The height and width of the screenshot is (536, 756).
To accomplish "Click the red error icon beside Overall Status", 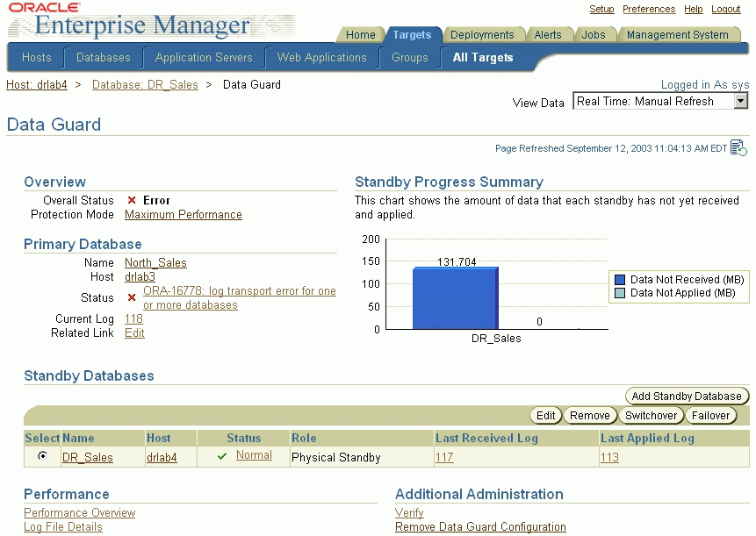I will coord(131,200).
